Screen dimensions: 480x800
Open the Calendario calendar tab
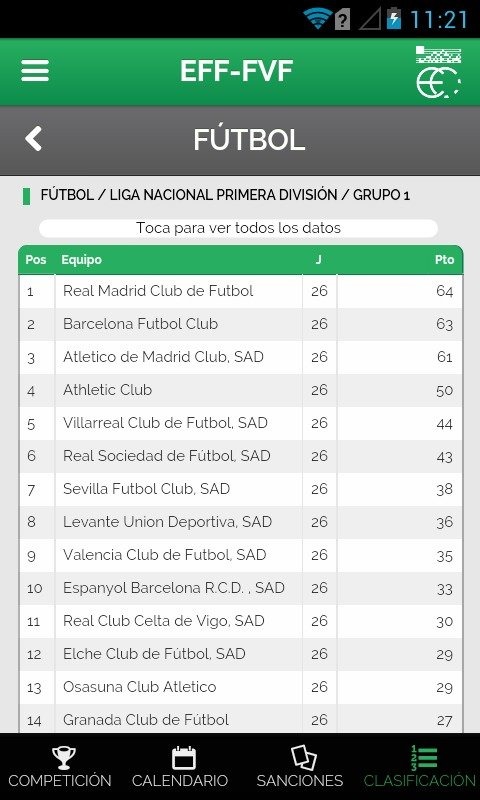[x=180, y=766]
